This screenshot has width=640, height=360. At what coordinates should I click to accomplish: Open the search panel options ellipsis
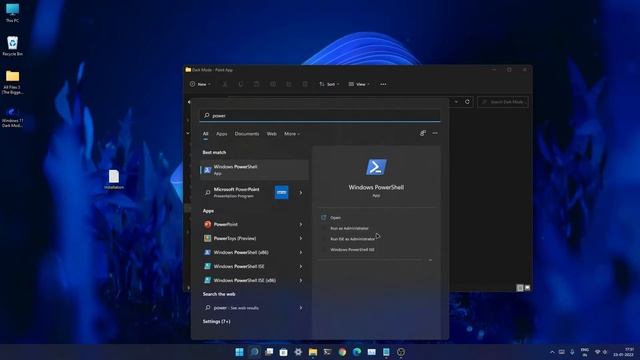(435, 133)
